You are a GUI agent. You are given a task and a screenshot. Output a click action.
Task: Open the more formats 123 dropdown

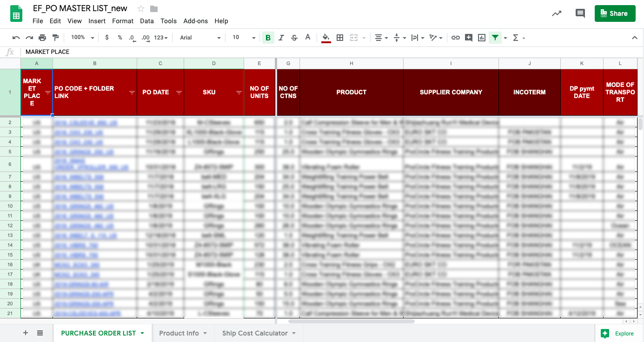click(160, 38)
